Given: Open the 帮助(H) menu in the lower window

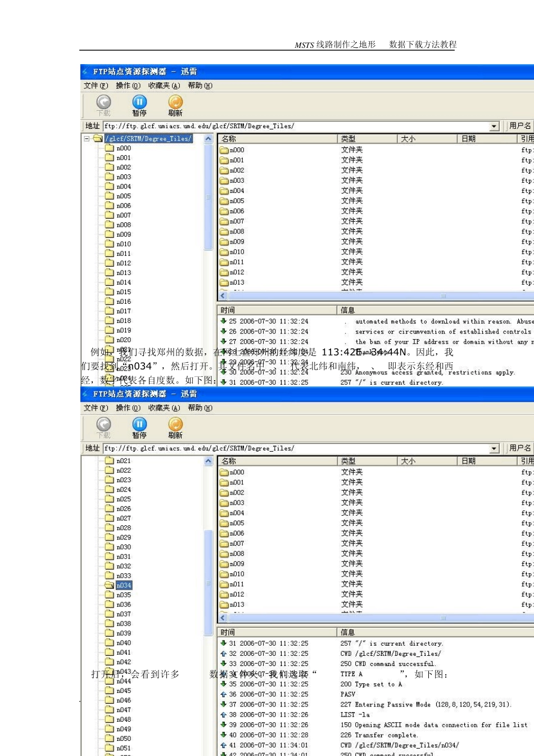Looking at the screenshot, I should coord(200,408).
